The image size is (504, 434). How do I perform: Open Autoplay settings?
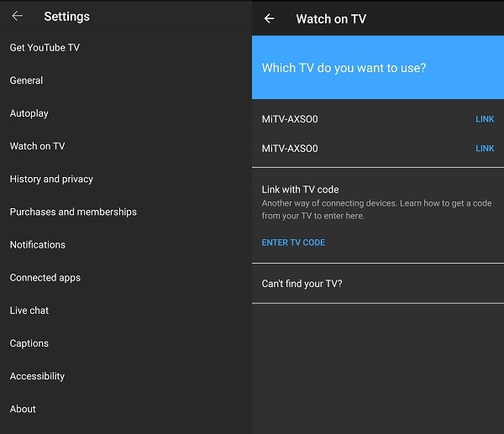click(126, 113)
